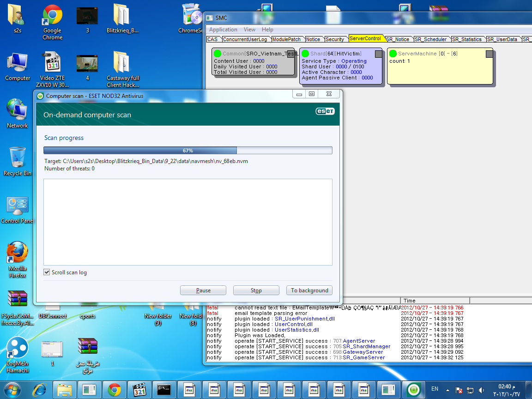Select the Castaway full Client Hack folder
Viewport: 532px width, 399px height.
[x=122, y=70]
